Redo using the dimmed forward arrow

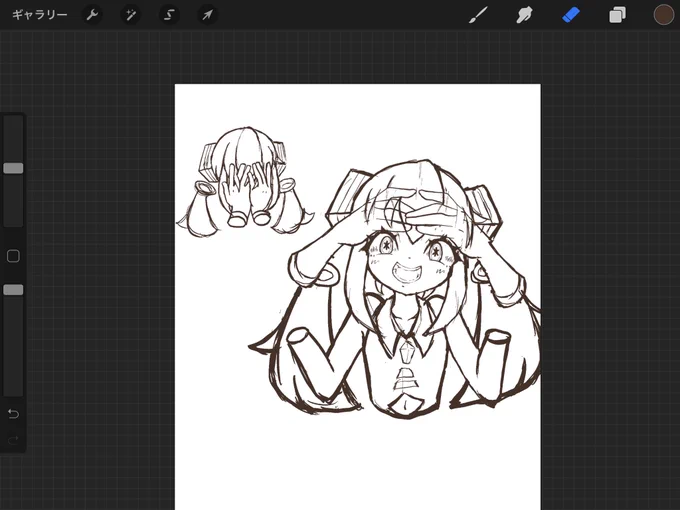13,440
